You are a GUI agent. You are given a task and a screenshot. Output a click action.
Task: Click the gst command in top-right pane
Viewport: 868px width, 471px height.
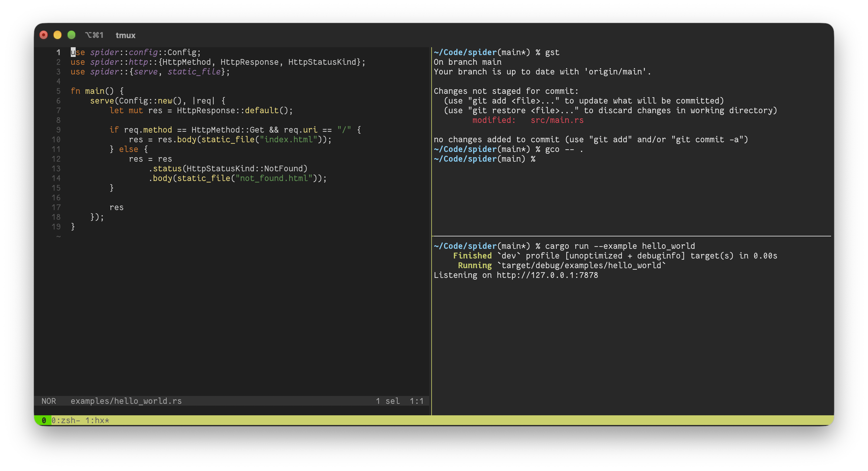(552, 52)
